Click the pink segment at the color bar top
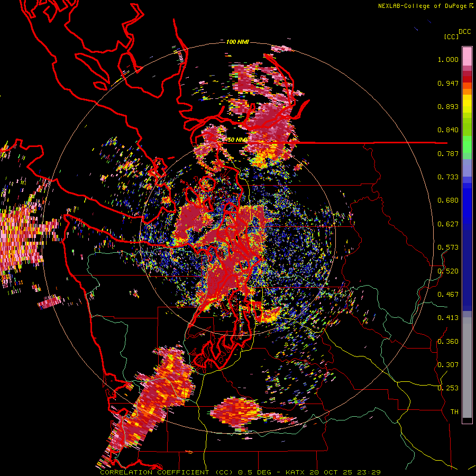476x476 pixels. click(x=467, y=57)
